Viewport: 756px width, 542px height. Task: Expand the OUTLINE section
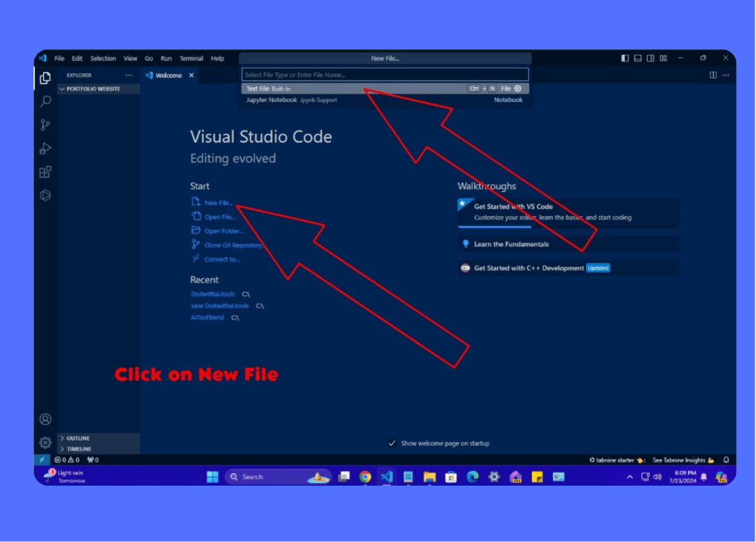99,438
